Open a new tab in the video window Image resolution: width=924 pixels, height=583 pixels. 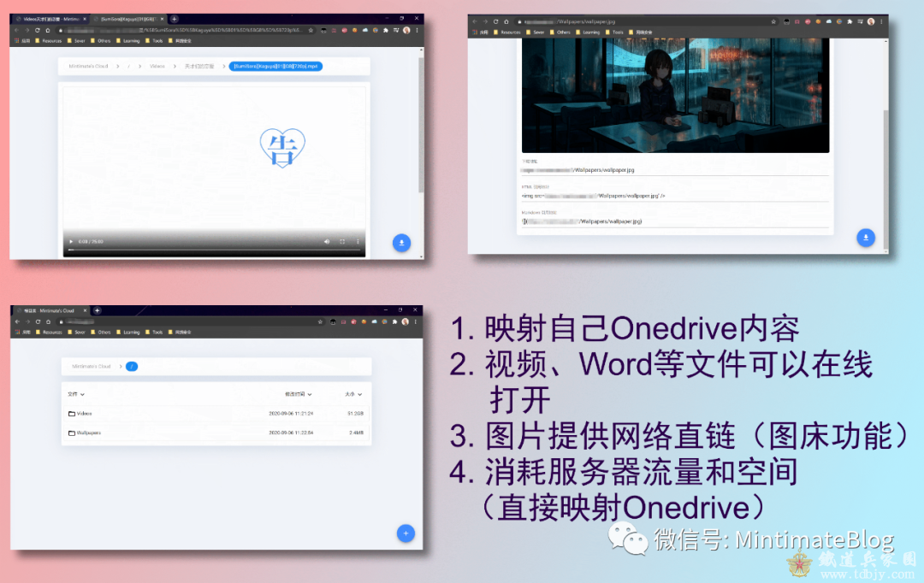[174, 19]
